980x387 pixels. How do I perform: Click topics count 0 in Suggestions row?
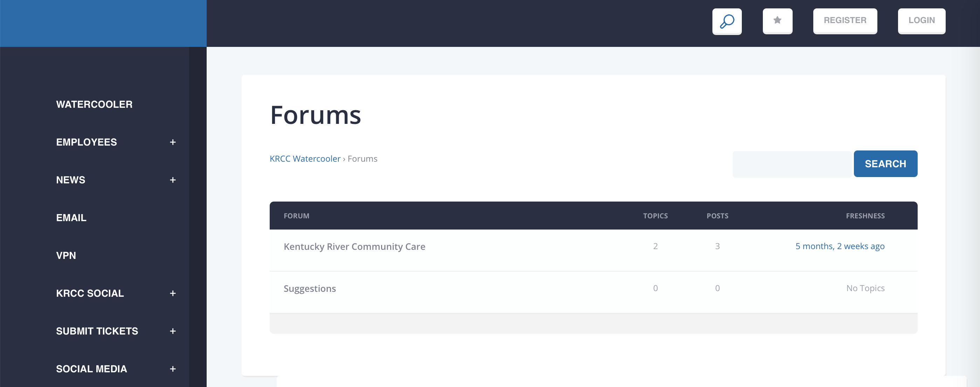(655, 288)
